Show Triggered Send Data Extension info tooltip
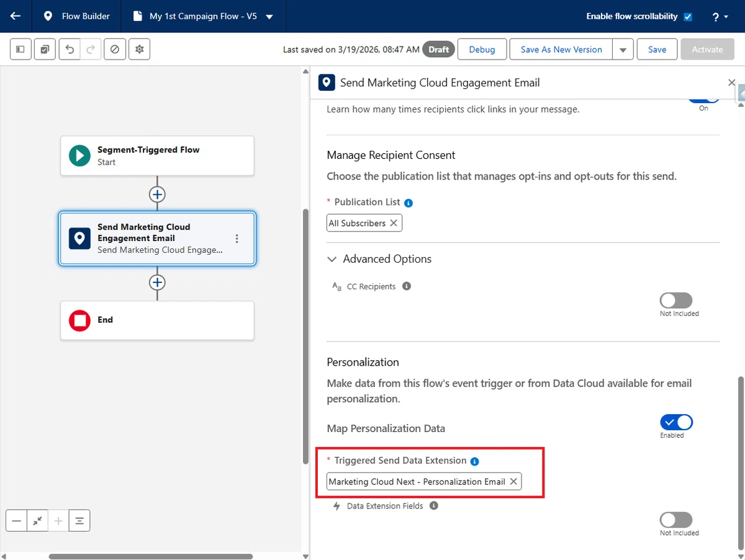 [475, 461]
